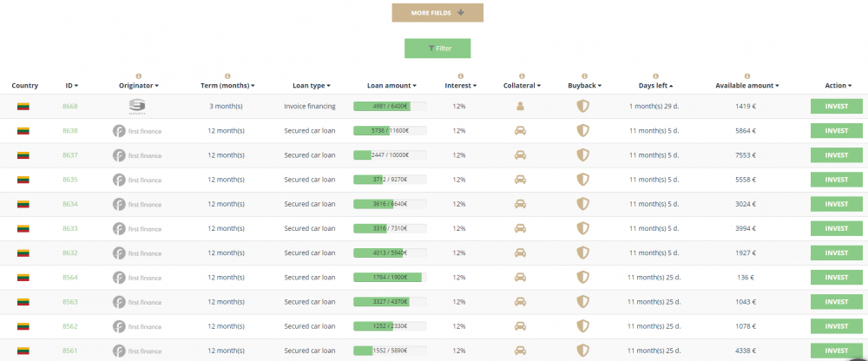Screen dimensions: 868x361
Task: Invest in loan 8562
Action: click(836, 326)
